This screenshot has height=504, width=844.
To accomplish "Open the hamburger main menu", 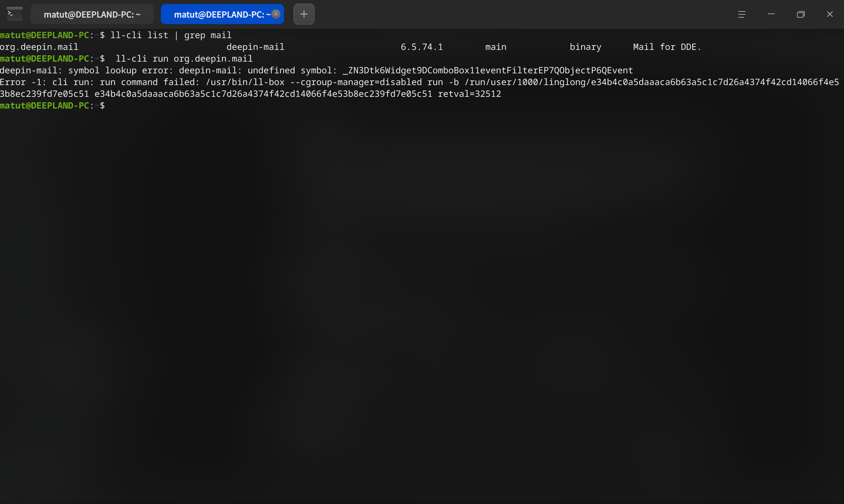I will [x=742, y=14].
